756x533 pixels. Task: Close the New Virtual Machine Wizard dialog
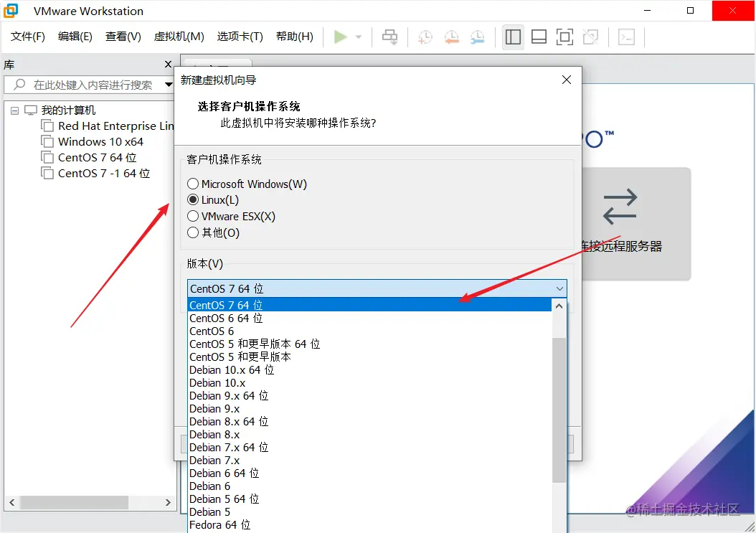[567, 80]
